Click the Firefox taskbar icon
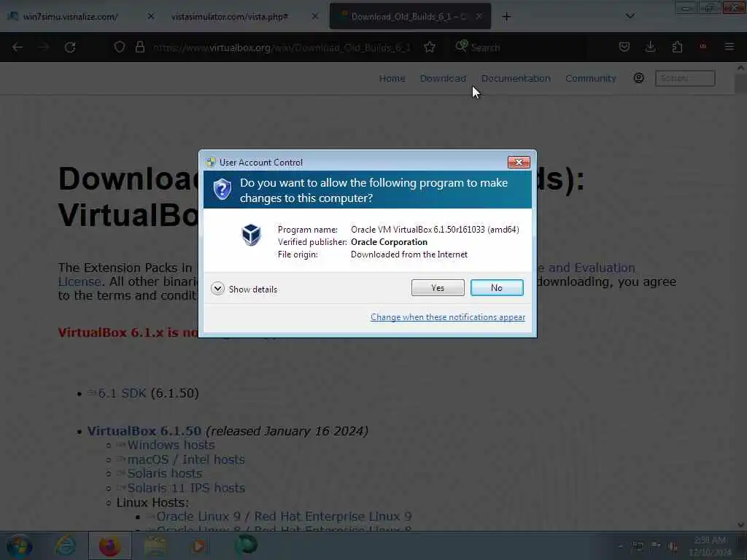The height and width of the screenshot is (560, 747). click(109, 546)
